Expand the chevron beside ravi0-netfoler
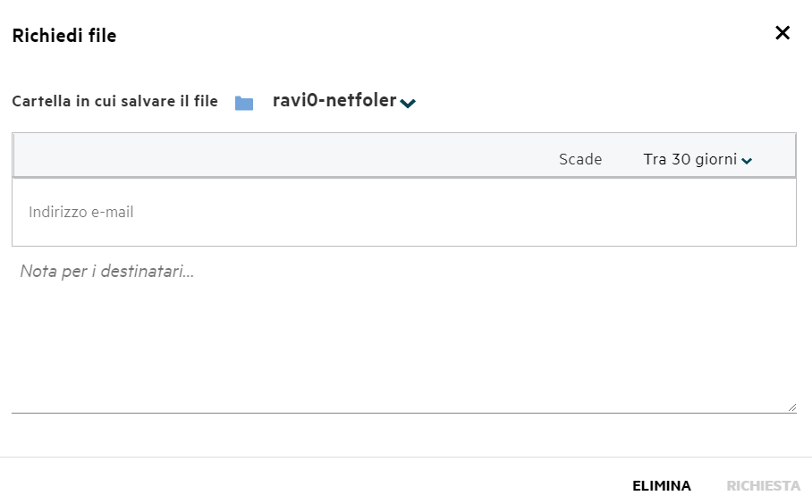The height and width of the screenshot is (504, 812). click(x=408, y=103)
